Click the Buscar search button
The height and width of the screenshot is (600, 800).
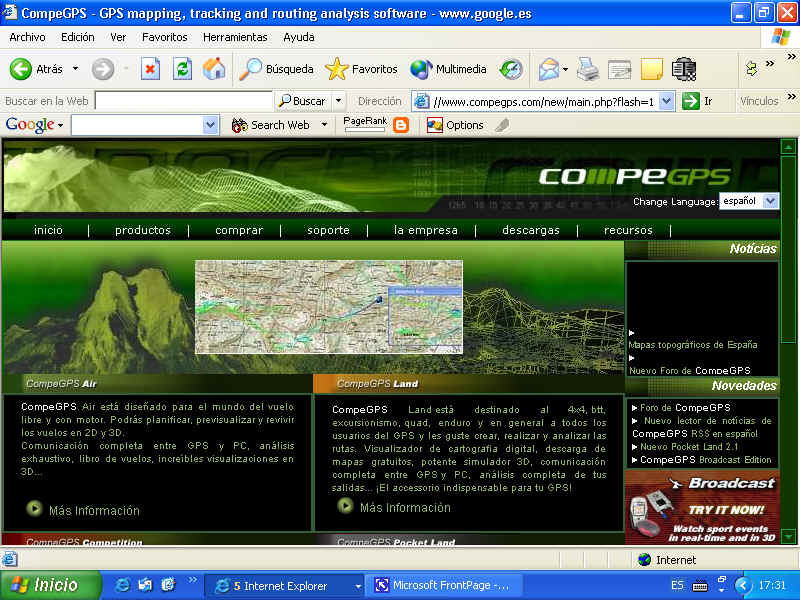(302, 101)
